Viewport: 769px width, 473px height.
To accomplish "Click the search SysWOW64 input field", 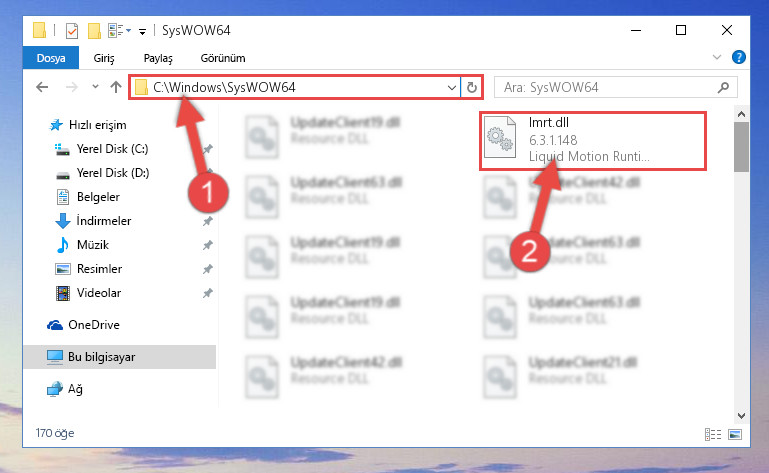I will pyautogui.click(x=608, y=87).
